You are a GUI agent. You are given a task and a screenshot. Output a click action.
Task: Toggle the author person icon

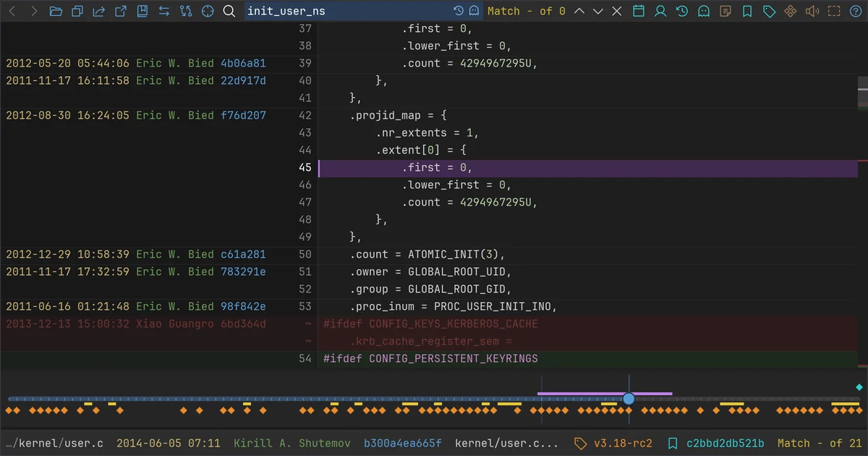(x=660, y=11)
